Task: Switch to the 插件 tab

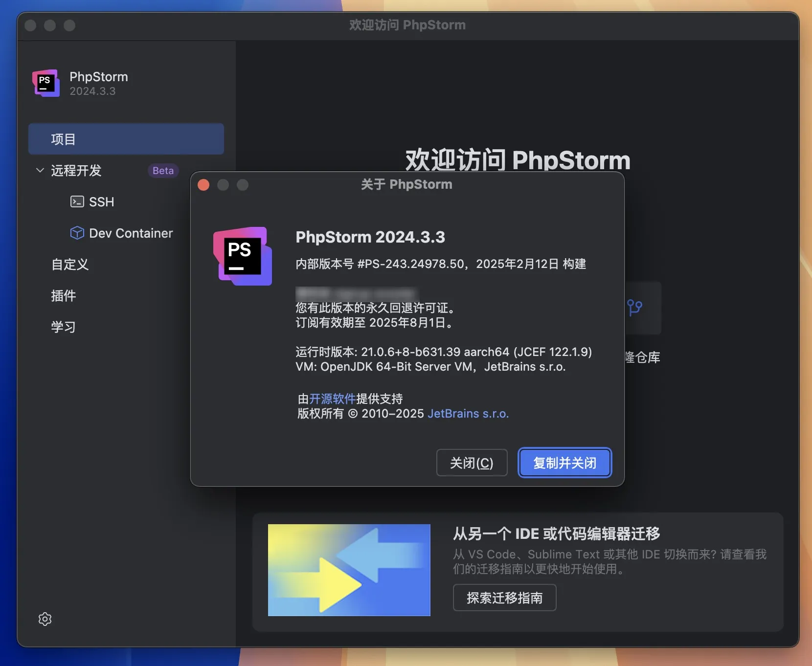Action: tap(64, 296)
